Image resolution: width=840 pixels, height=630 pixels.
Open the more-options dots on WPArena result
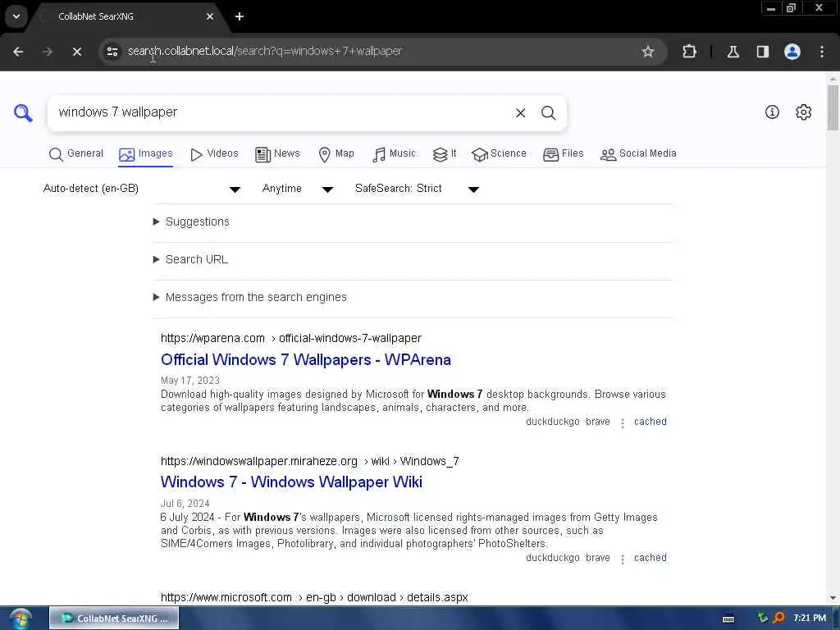coord(622,423)
